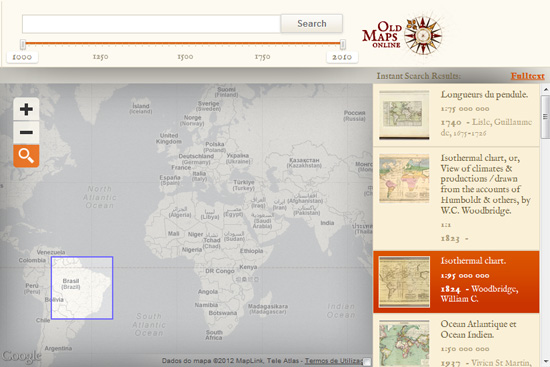Open Longueurs du pendule thumbnail

404,115
